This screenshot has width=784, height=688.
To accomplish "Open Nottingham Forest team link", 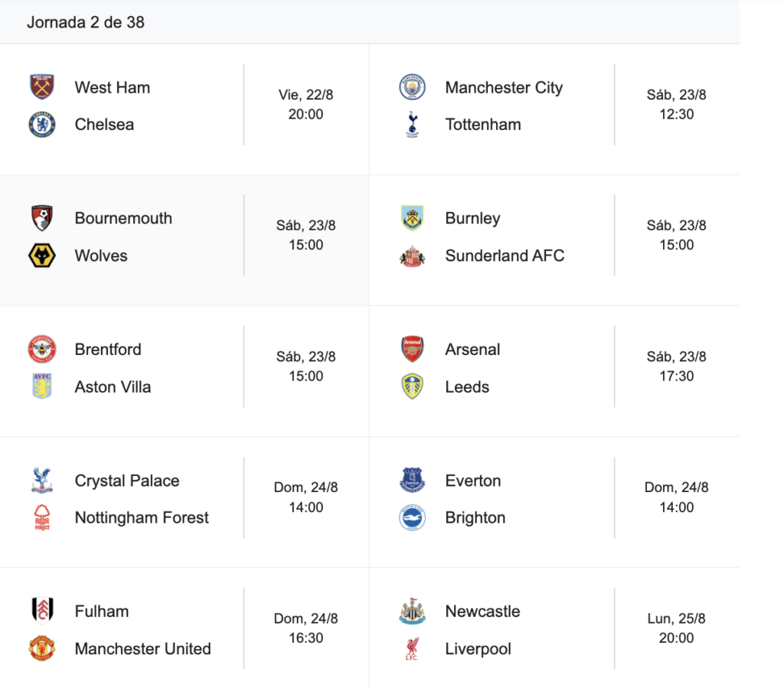I will [x=142, y=517].
